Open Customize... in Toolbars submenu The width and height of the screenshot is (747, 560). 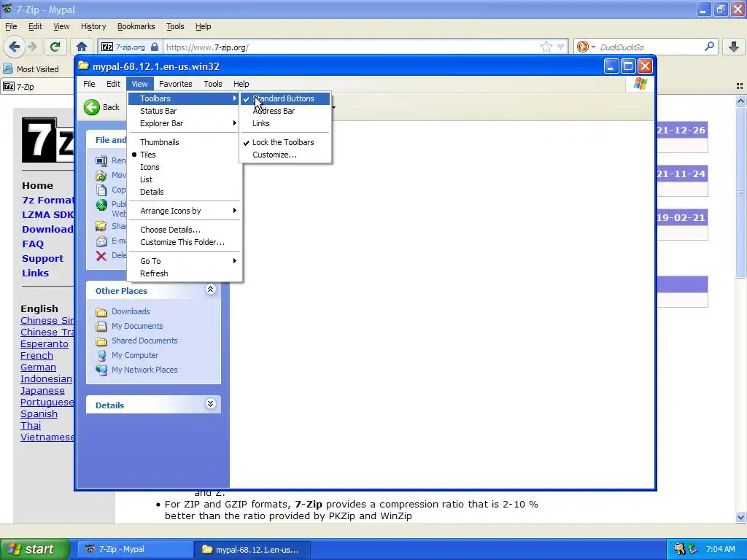click(x=285, y=155)
